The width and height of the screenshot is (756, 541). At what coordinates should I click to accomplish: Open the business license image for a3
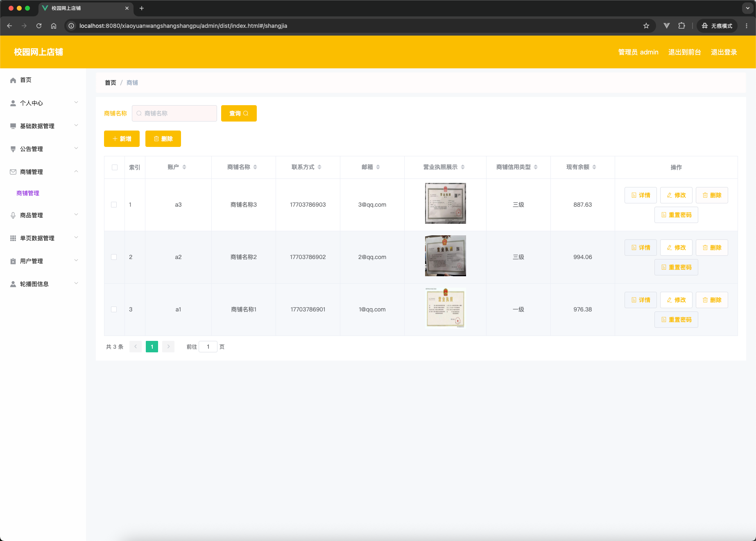pyautogui.click(x=446, y=203)
